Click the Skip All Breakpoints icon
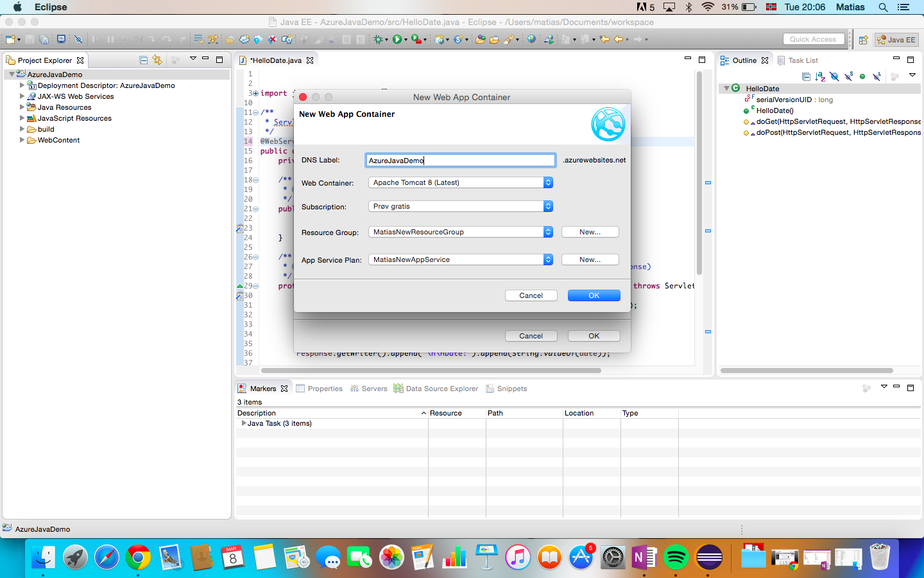Screen dimensions: 924x578 pos(78,39)
